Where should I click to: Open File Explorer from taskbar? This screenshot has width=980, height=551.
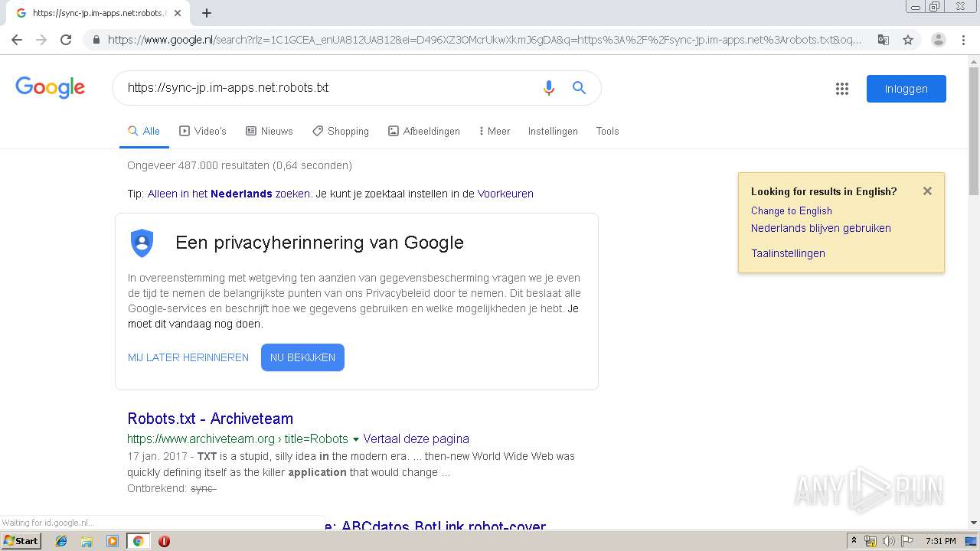point(87,541)
